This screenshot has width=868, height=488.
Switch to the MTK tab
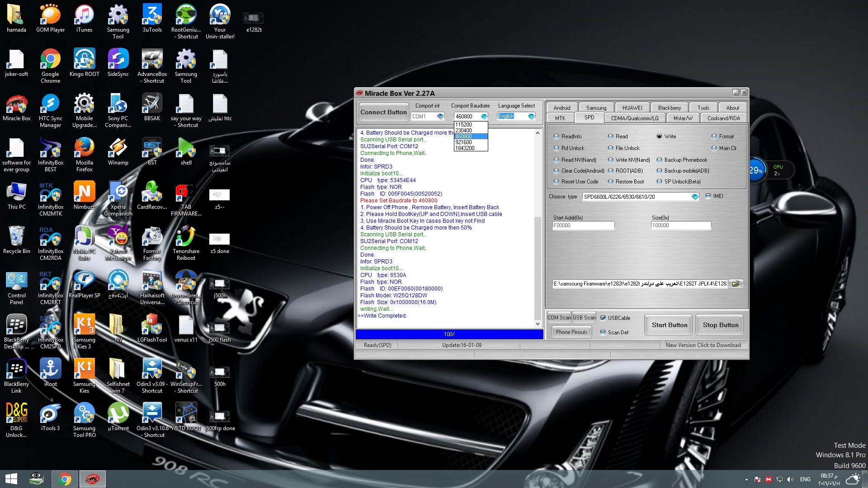[x=561, y=118]
